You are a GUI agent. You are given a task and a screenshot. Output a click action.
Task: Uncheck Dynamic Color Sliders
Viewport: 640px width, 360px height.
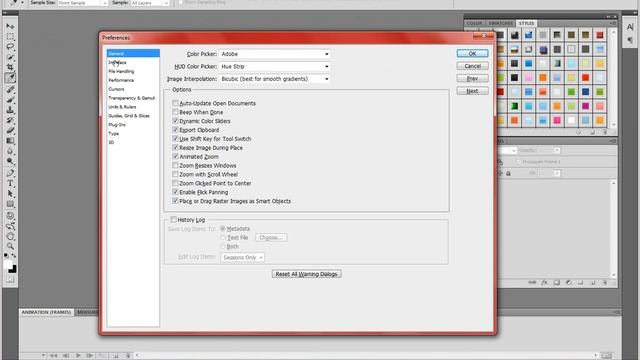[x=175, y=121]
